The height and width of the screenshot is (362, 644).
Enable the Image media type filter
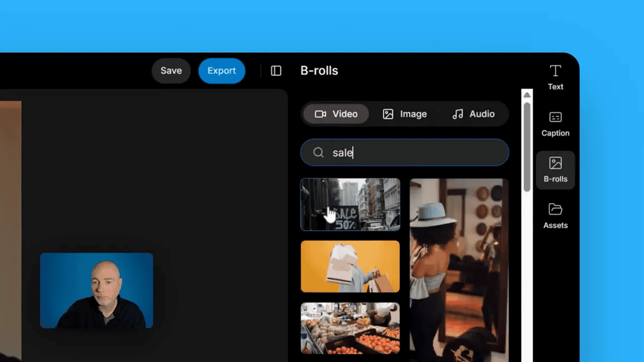pyautogui.click(x=405, y=114)
